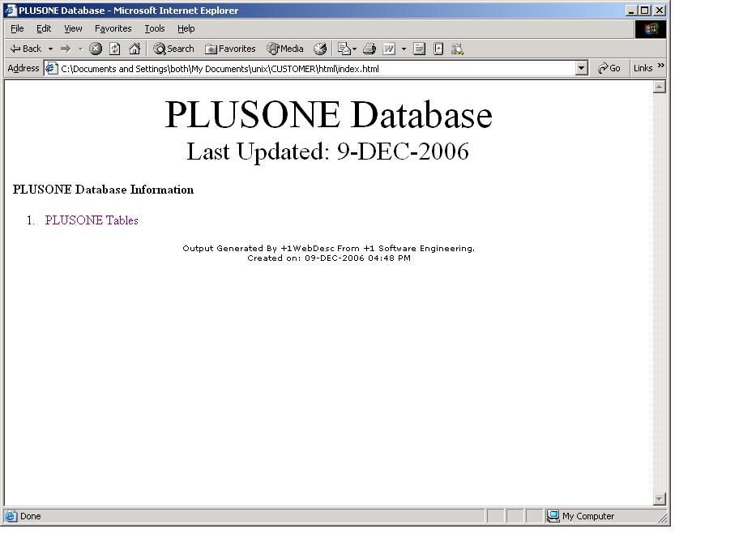Click the Windows logo throbber
Screen dimensions: 756x559
[x=651, y=29]
